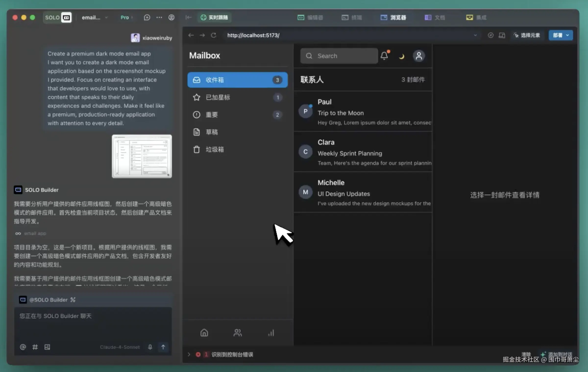Click Clara's C avatar in the email list
The width and height of the screenshot is (588, 372).
(306, 152)
